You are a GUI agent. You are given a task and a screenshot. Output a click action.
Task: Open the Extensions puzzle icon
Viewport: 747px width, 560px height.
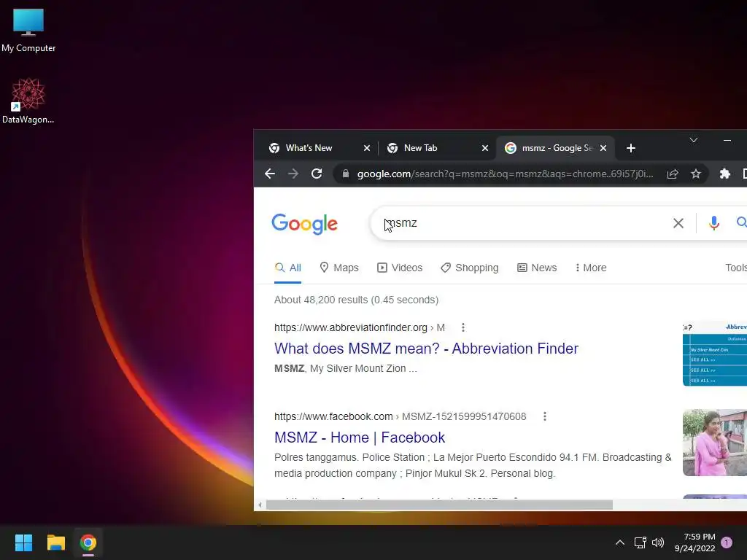(724, 174)
